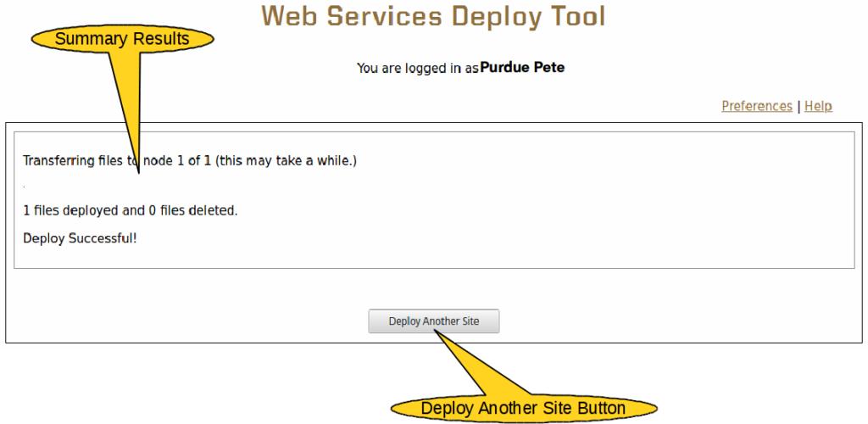Click the Deploy Another Site button
Viewport: 868px width, 424px height.
click(433, 321)
